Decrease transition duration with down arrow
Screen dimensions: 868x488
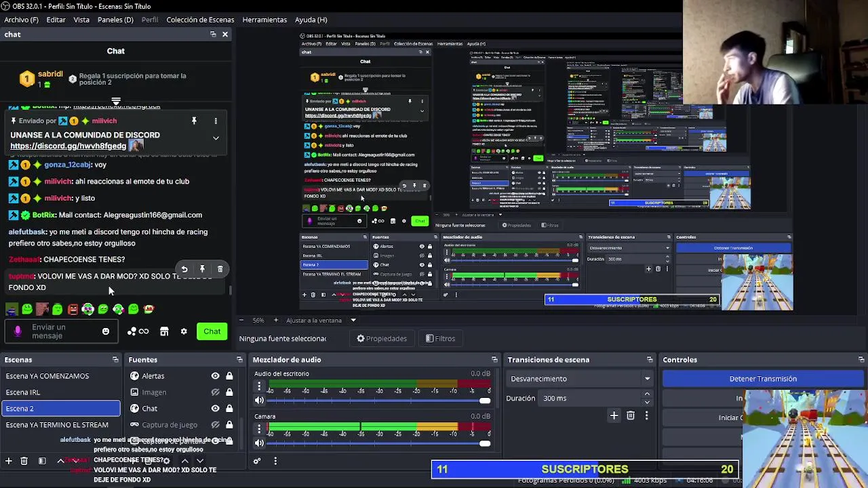click(647, 402)
